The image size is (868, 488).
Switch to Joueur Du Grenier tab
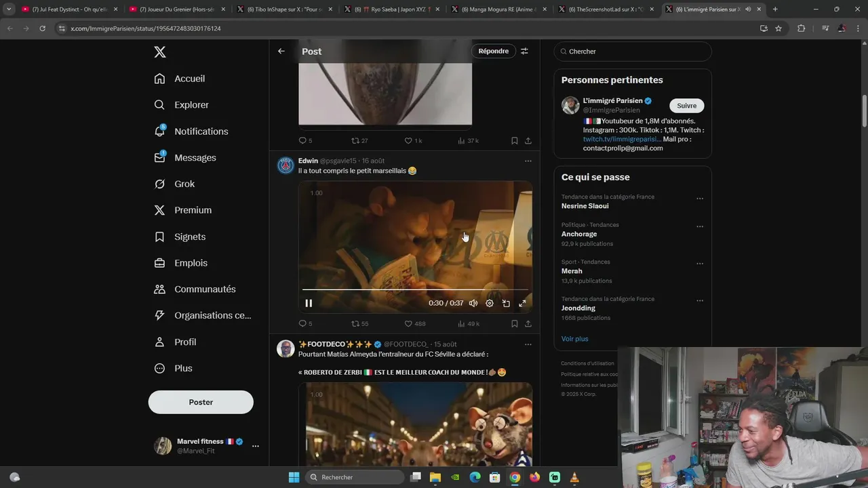(x=176, y=9)
